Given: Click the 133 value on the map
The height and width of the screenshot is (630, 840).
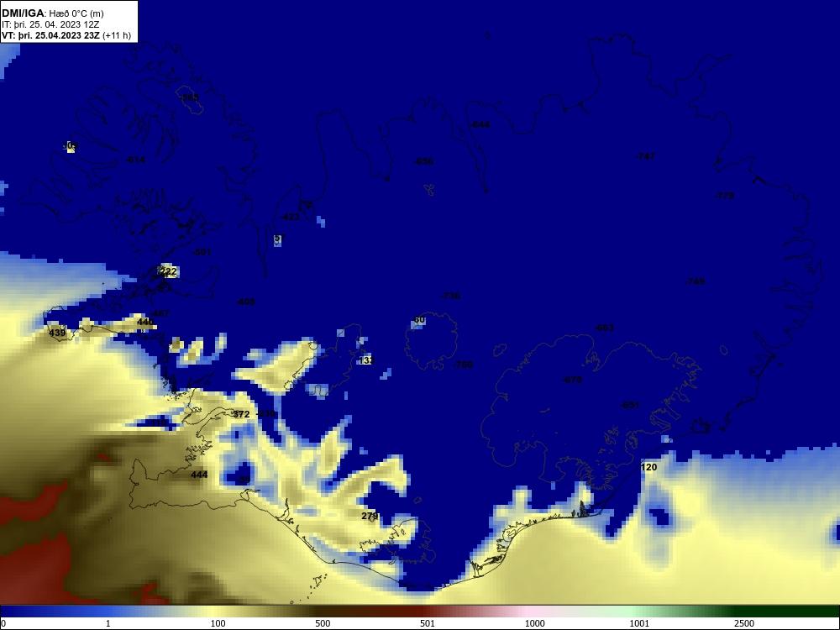Looking at the screenshot, I should tap(366, 360).
